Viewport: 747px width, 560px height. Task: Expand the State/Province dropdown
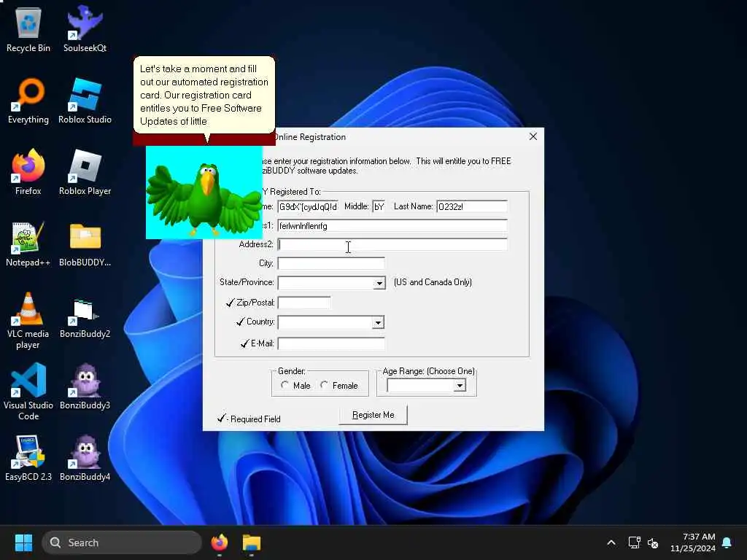[x=379, y=284]
